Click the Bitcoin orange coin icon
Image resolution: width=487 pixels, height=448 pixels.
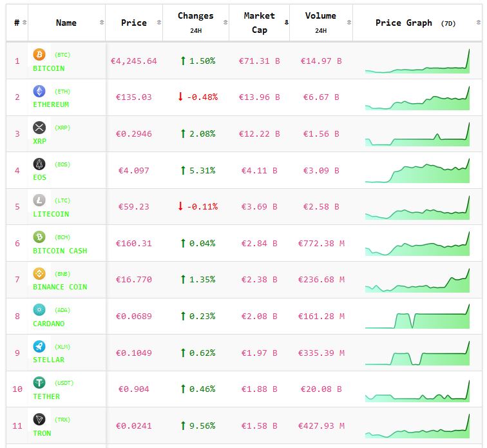click(x=39, y=55)
